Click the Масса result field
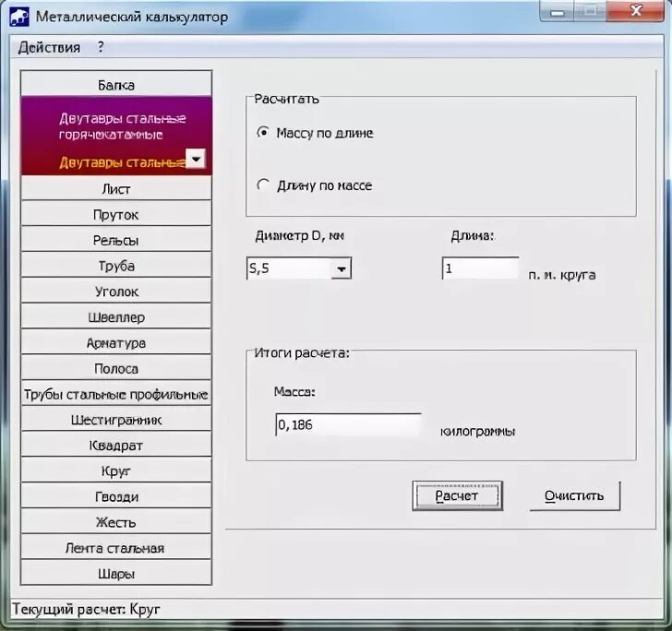Image resolution: width=672 pixels, height=631 pixels. (x=348, y=424)
